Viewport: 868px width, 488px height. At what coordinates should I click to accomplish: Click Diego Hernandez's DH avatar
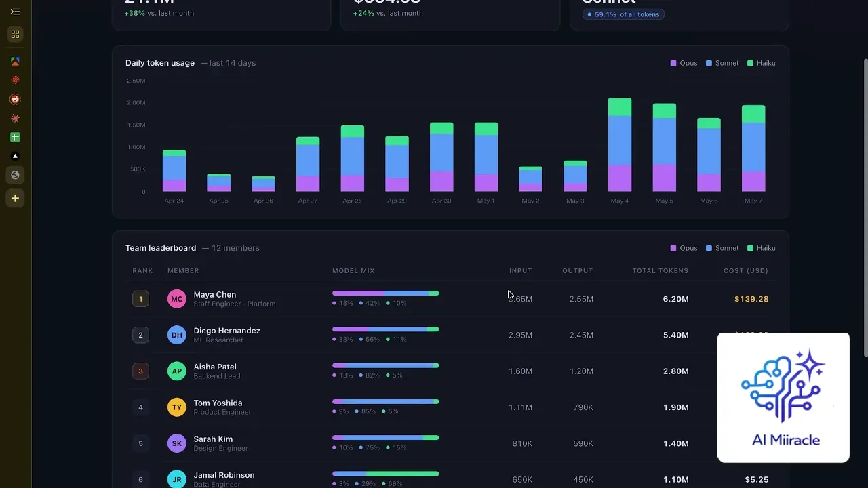177,335
